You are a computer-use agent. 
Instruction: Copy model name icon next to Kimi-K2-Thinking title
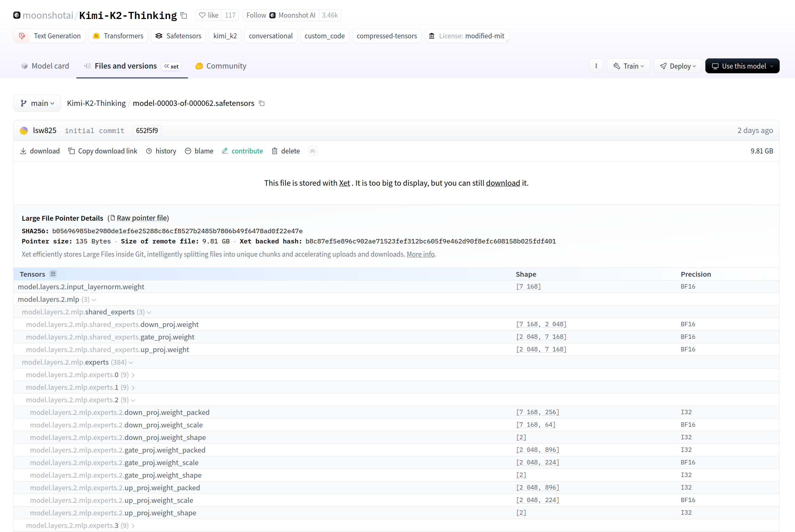[x=184, y=16]
